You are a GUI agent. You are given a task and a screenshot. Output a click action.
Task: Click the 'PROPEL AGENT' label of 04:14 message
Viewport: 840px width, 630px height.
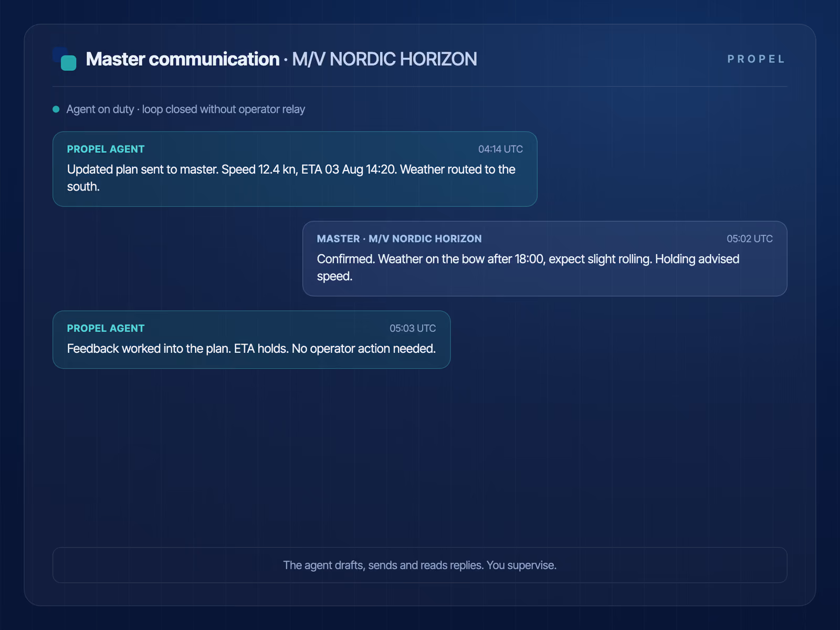pos(106,149)
